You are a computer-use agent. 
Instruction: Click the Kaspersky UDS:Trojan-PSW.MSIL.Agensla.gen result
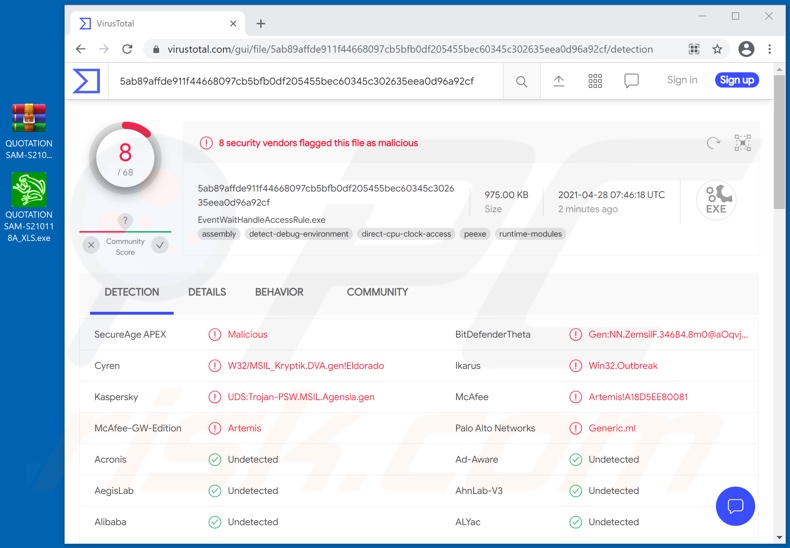click(x=301, y=397)
